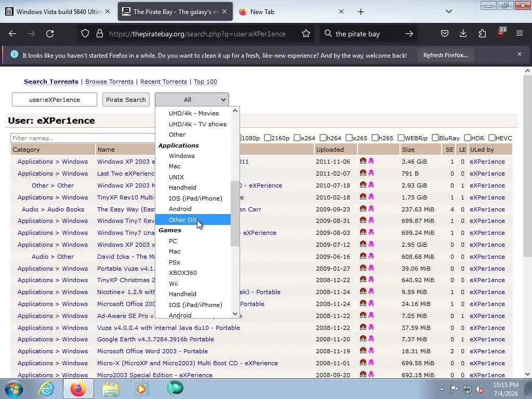Toggle the HEVC filter checkbox
This screenshot has width=532, height=399.
492,138
